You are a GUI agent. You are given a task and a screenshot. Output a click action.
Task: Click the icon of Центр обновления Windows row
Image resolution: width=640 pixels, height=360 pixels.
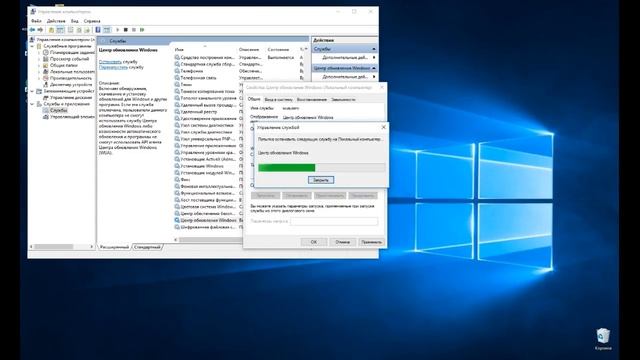click(177, 220)
